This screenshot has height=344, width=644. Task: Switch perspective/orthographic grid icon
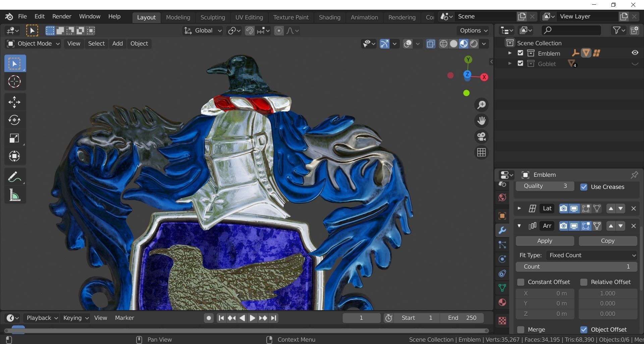[481, 152]
